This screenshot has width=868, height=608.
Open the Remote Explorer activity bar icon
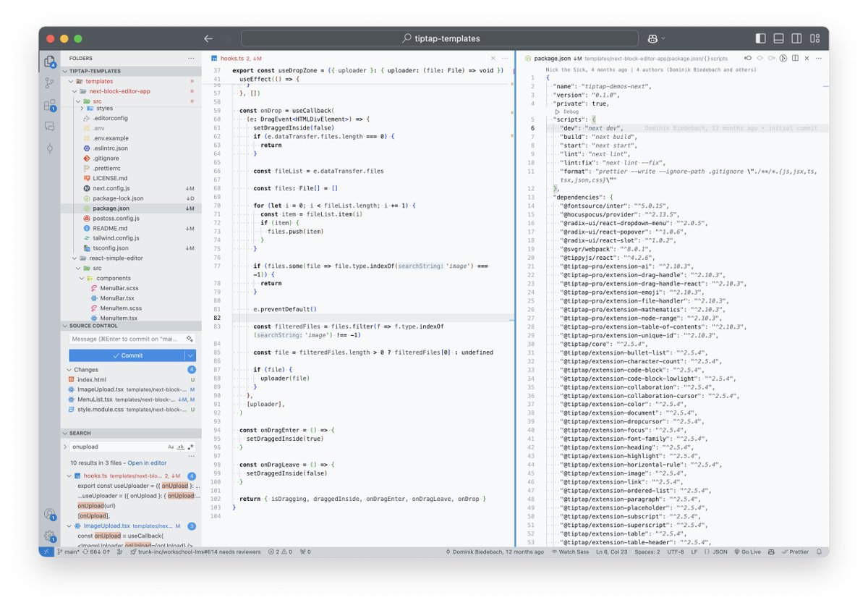click(49, 126)
